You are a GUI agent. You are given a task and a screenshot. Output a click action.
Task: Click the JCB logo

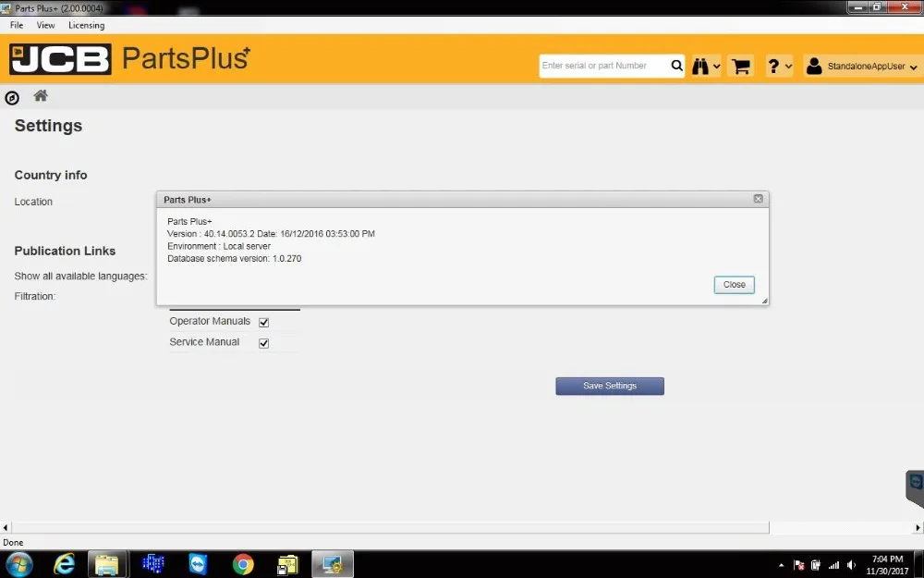pos(60,59)
